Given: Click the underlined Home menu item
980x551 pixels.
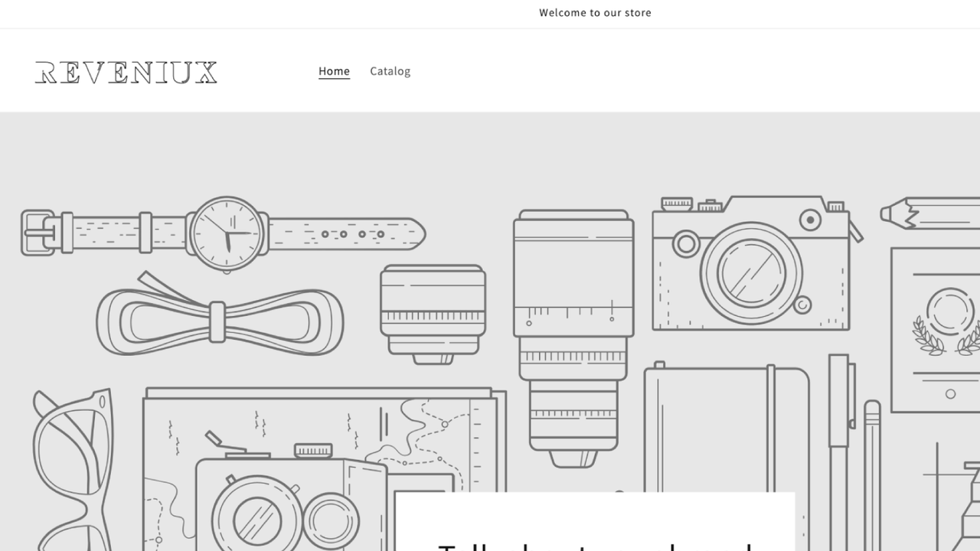Looking at the screenshot, I should [334, 70].
